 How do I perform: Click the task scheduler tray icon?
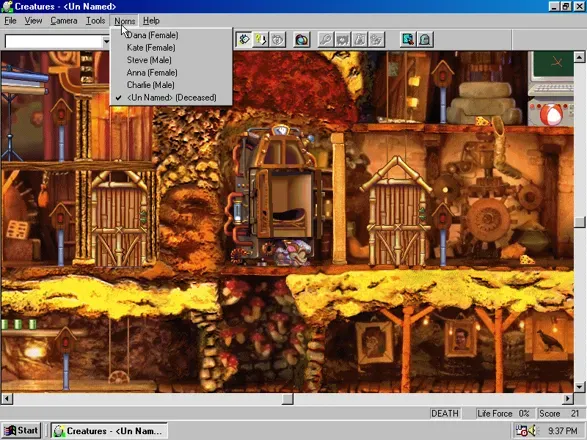521,430
